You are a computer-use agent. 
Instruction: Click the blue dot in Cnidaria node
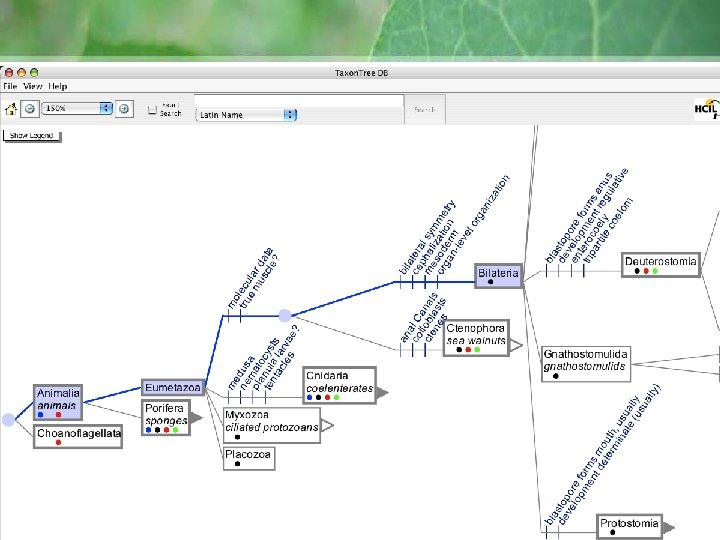point(309,397)
